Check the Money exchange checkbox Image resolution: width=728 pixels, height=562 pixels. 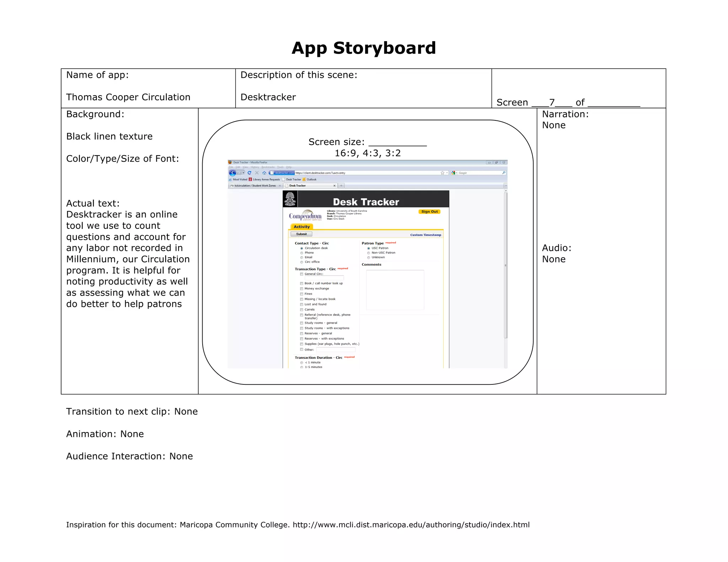pyautogui.click(x=301, y=289)
